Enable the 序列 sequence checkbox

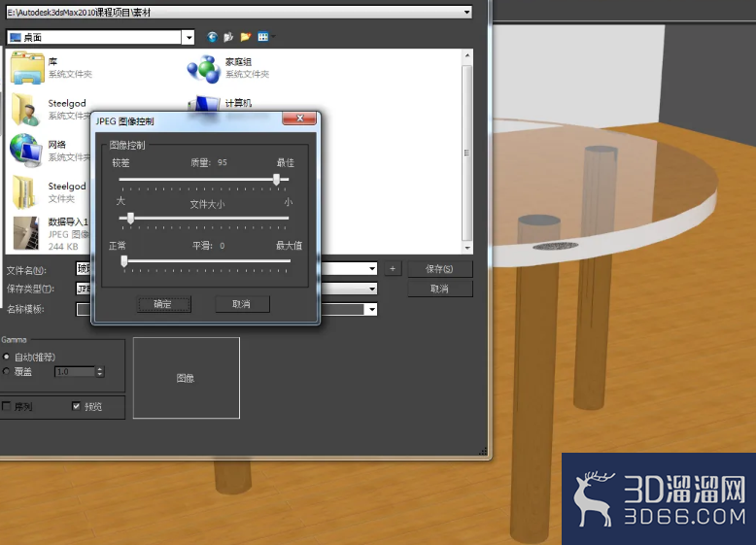click(x=6, y=406)
